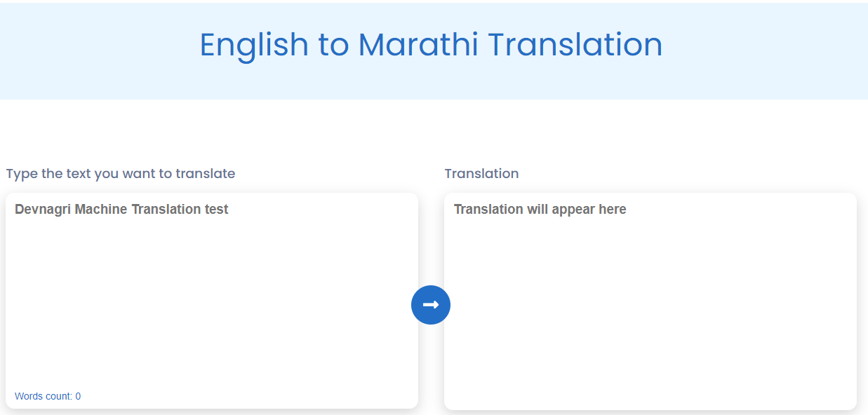Click the zero in the words count
The width and height of the screenshot is (868, 415).
pos(78,396)
